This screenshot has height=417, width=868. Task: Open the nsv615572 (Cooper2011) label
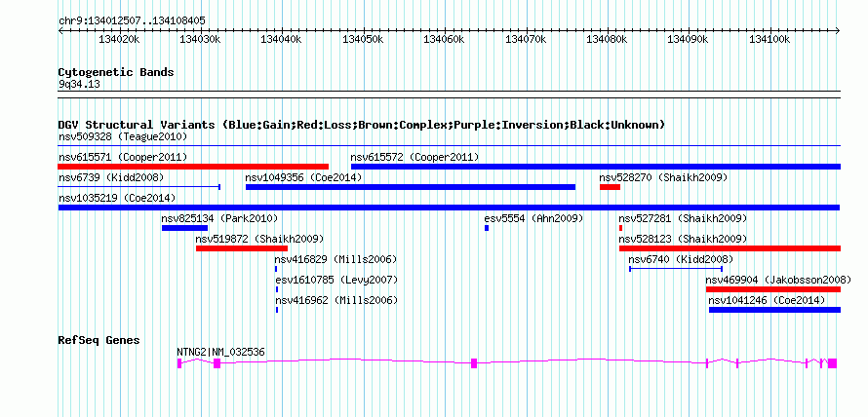415,157
